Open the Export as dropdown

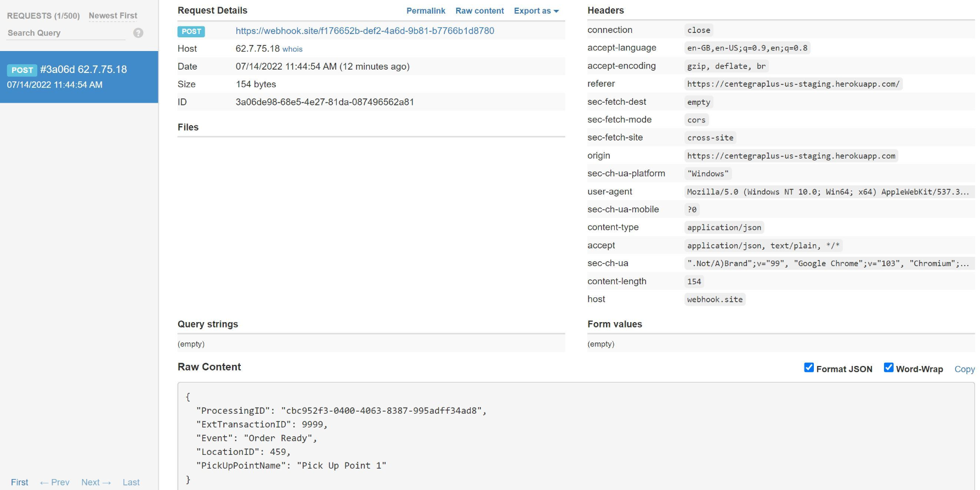click(536, 11)
